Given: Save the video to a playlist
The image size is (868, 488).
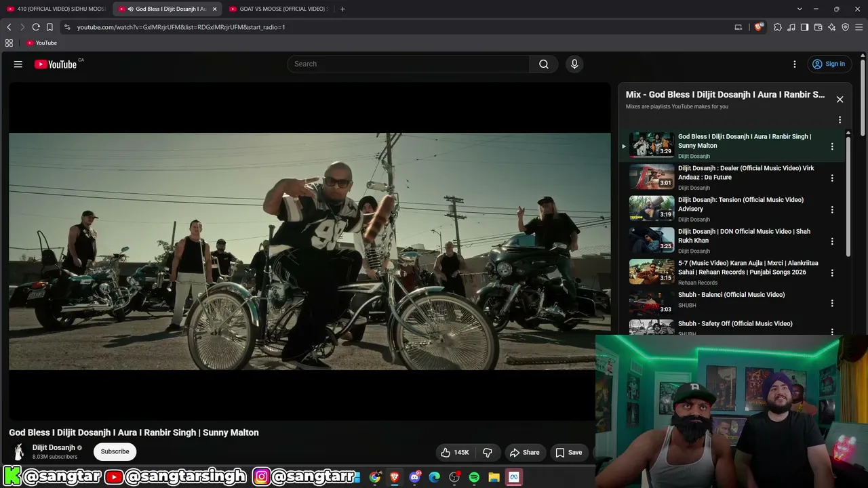Looking at the screenshot, I should tap(568, 452).
